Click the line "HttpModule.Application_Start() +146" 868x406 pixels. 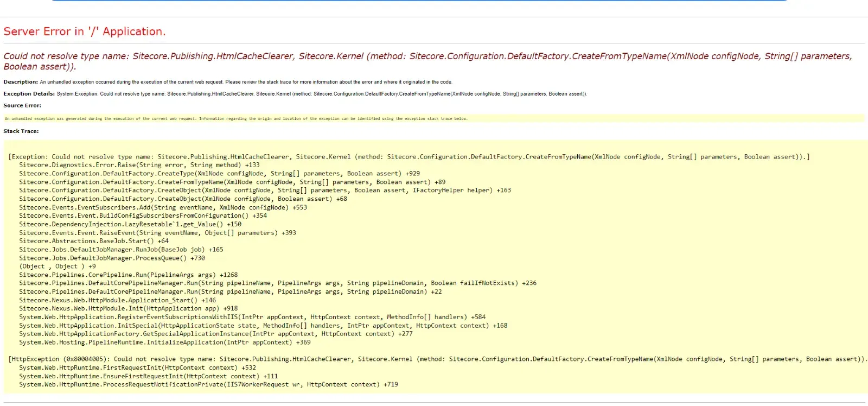(x=117, y=300)
